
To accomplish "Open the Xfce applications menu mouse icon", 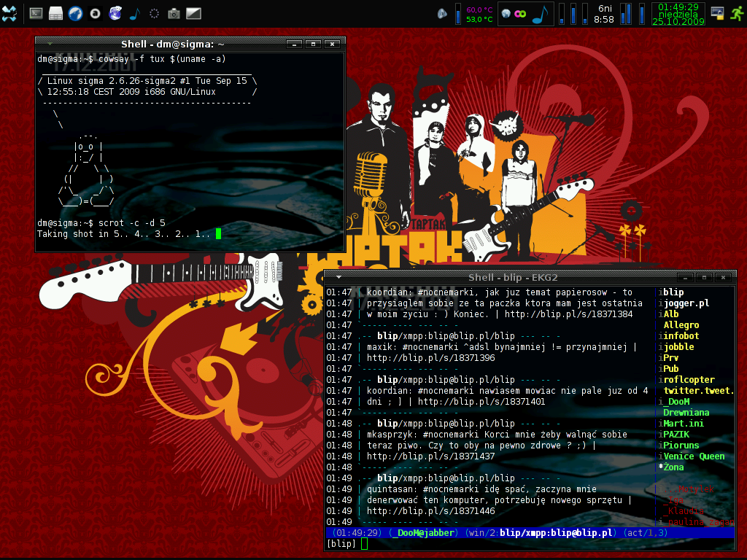I will [9, 13].
